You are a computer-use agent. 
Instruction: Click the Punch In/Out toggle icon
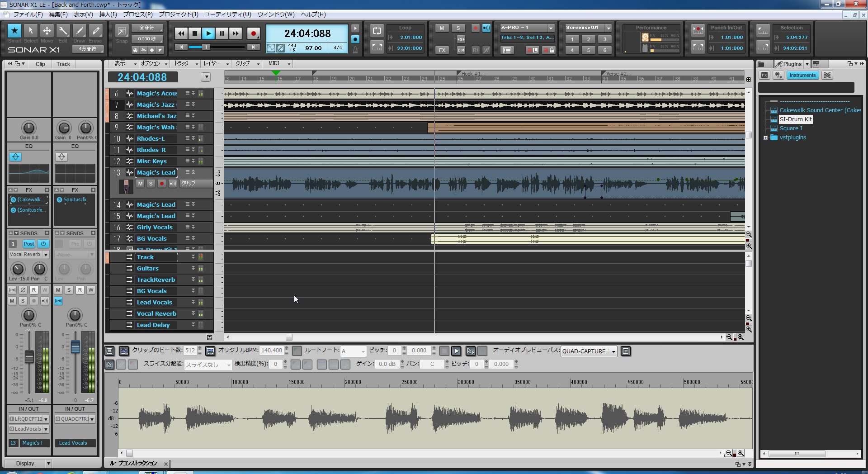click(x=698, y=31)
